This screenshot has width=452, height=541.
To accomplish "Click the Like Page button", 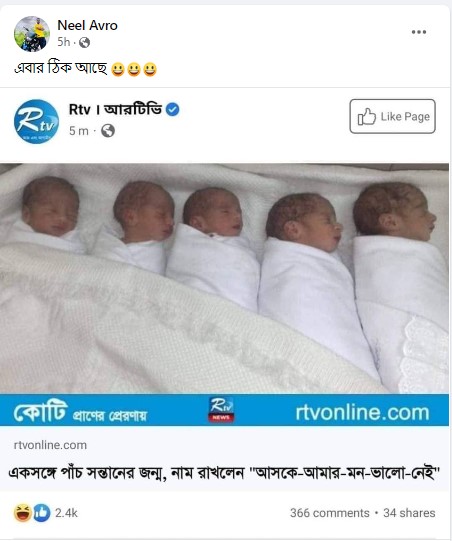I will click(x=392, y=116).
